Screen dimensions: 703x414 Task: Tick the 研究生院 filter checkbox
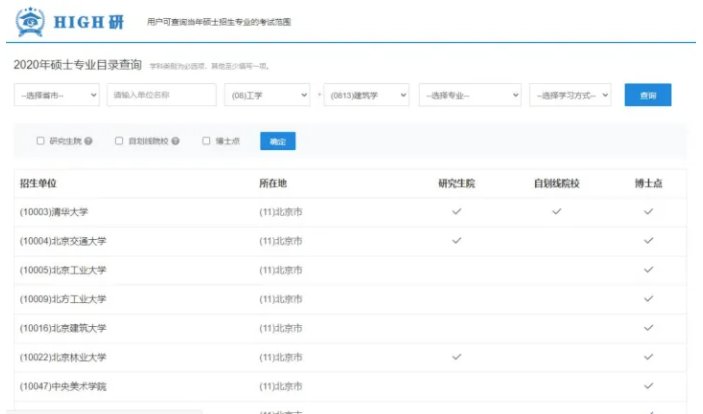pyautogui.click(x=40, y=141)
